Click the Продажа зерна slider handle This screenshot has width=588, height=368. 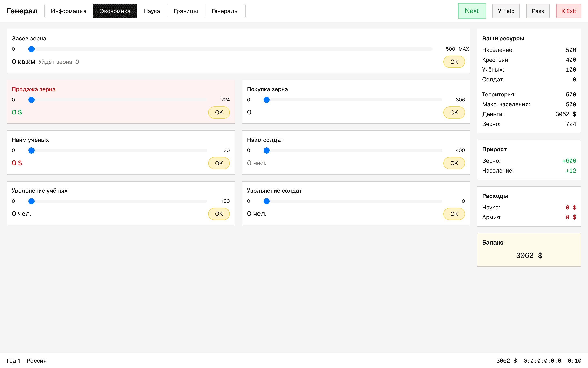(31, 100)
